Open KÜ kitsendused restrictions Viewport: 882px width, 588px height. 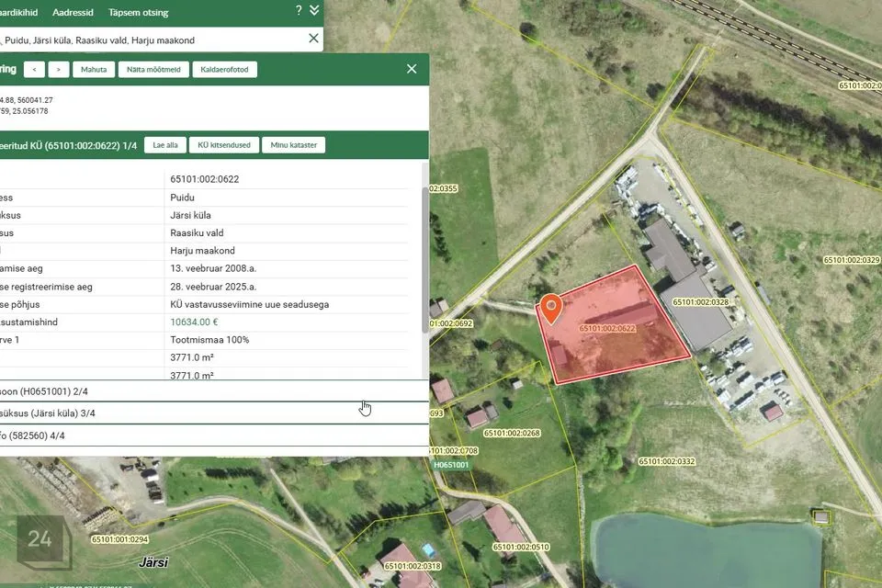coord(223,145)
